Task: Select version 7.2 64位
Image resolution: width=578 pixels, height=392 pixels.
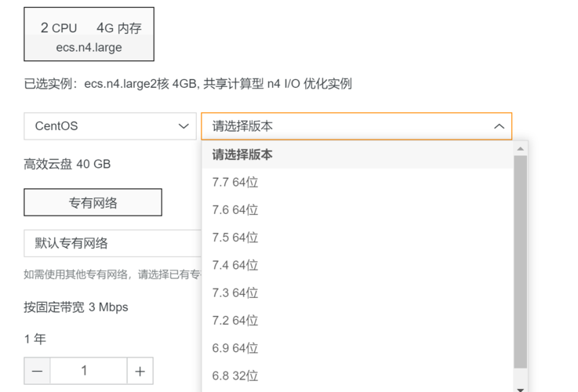Action: coord(358,321)
